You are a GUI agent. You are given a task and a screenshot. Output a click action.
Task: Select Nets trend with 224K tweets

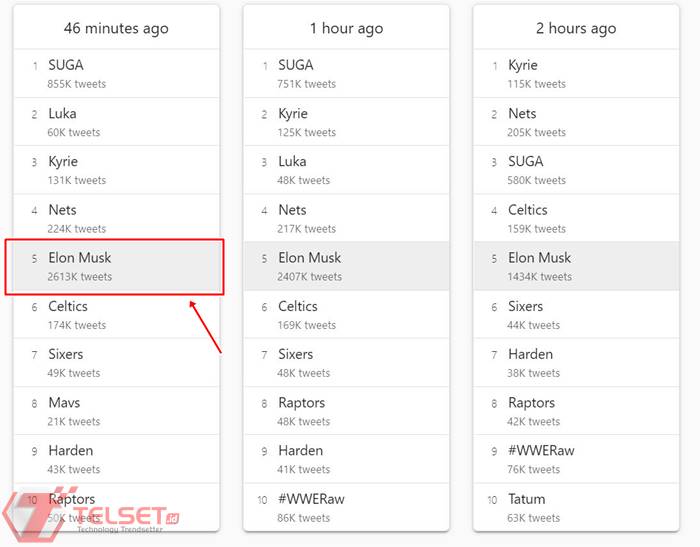point(62,210)
